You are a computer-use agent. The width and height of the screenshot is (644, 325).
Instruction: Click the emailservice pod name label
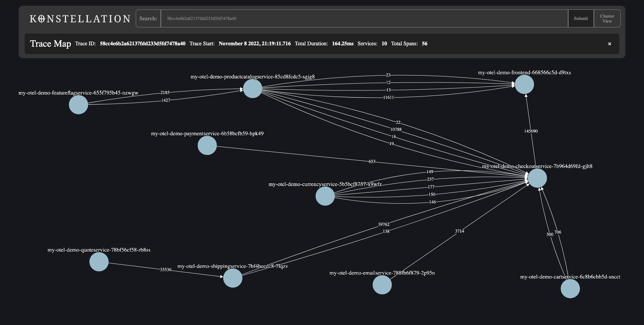click(382, 273)
